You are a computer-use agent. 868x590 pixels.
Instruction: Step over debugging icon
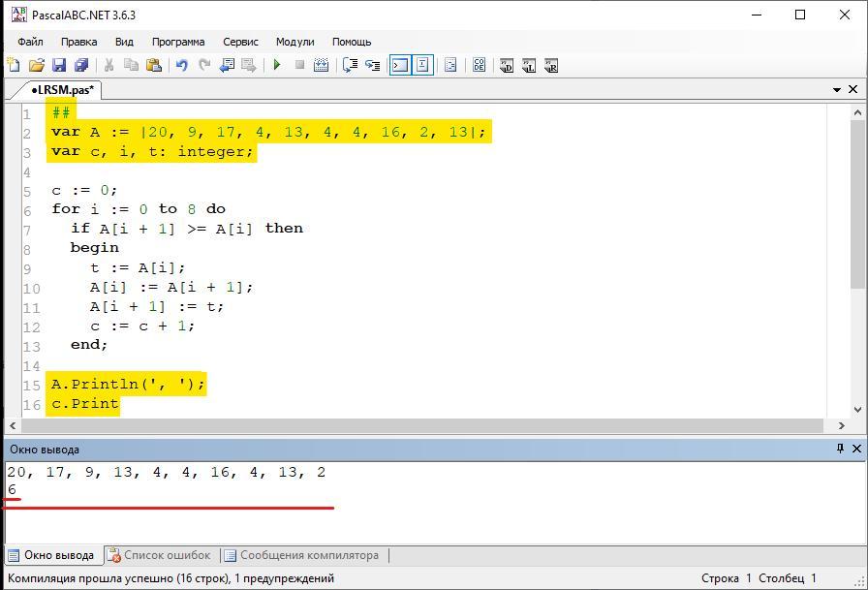tap(373, 65)
